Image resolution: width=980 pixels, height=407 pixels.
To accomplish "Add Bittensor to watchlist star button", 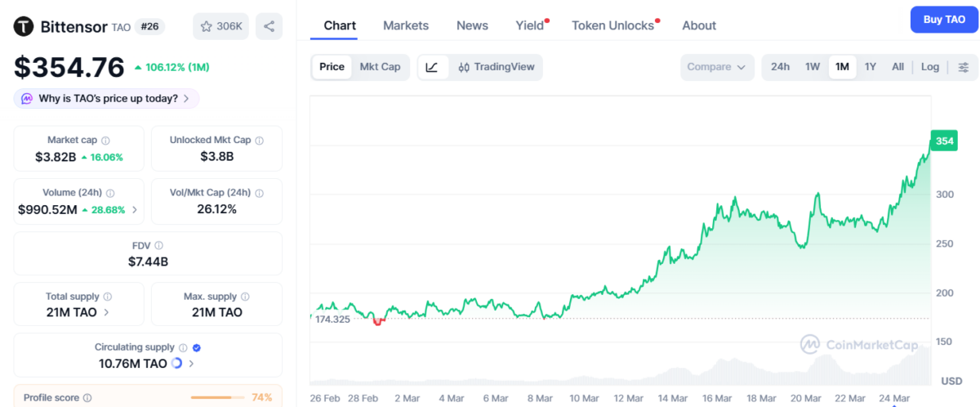I will point(220,26).
